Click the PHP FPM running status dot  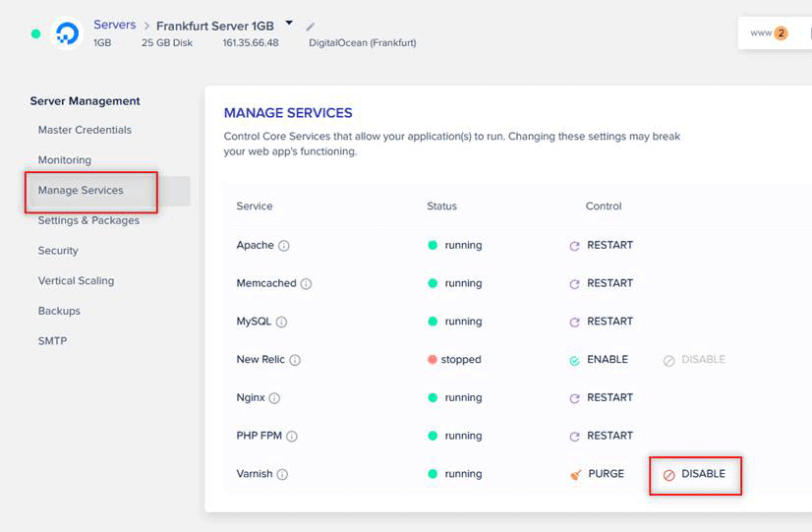pyautogui.click(x=433, y=436)
